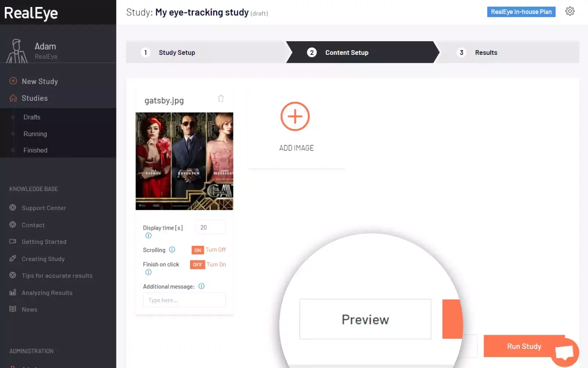Open Finished studies list
Screen dimensions: 588x368
[35, 151]
